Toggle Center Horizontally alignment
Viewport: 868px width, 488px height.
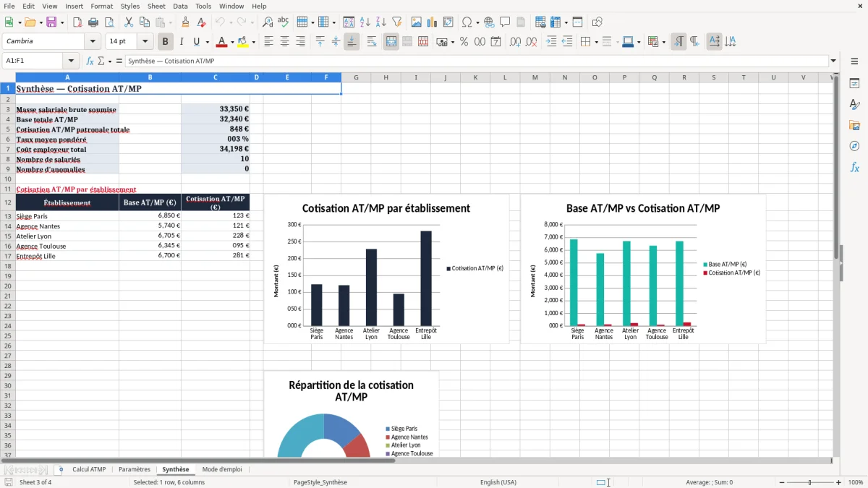point(284,42)
